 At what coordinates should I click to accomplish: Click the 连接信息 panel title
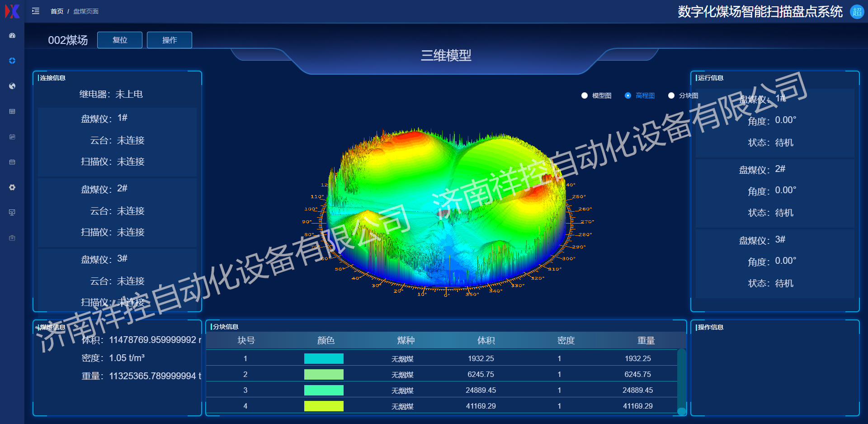click(x=52, y=78)
